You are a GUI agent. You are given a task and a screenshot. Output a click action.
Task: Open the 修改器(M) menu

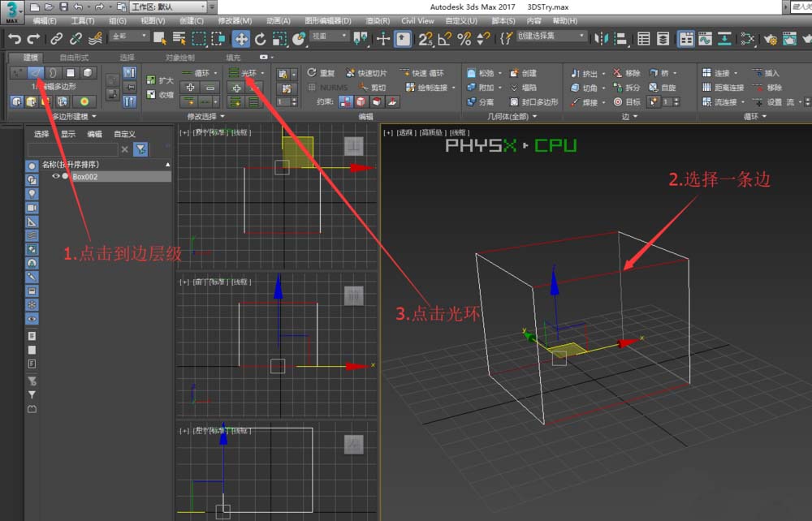point(235,21)
